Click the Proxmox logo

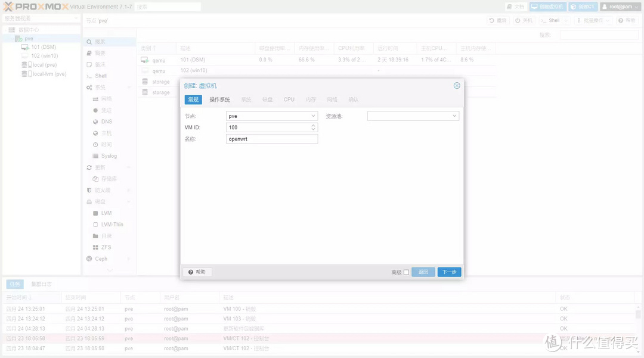(36, 7)
